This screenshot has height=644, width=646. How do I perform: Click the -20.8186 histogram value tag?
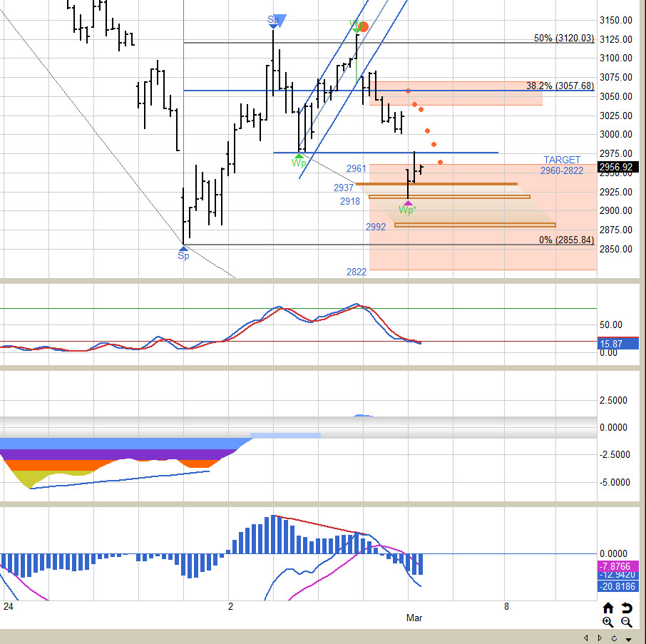(617, 586)
